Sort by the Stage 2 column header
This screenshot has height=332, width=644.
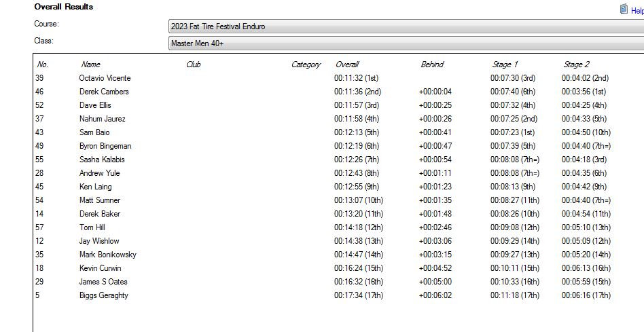tap(576, 64)
